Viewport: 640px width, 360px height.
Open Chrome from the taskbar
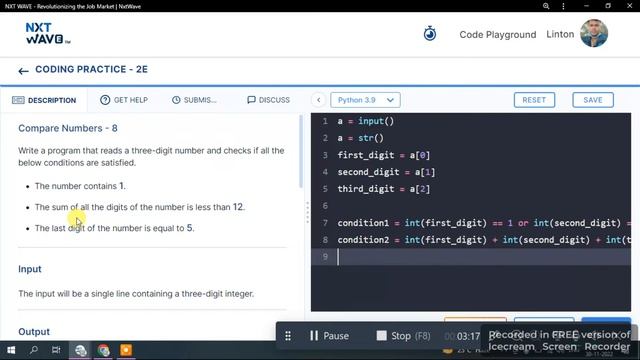[x=103, y=350]
